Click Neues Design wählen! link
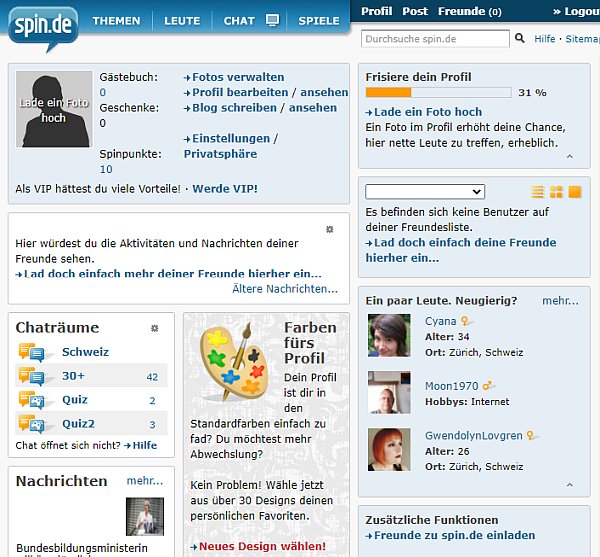This screenshot has height=557, width=600. (262, 546)
